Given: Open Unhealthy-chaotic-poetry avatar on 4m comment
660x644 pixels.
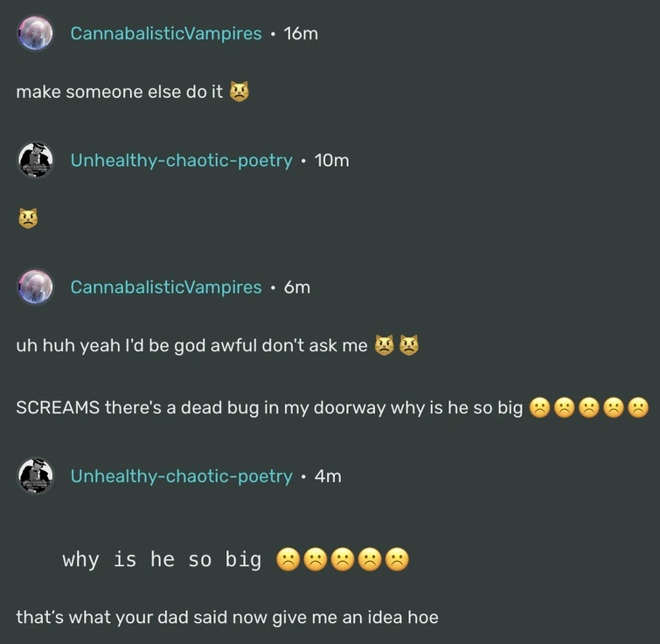Looking at the screenshot, I should tap(35, 475).
